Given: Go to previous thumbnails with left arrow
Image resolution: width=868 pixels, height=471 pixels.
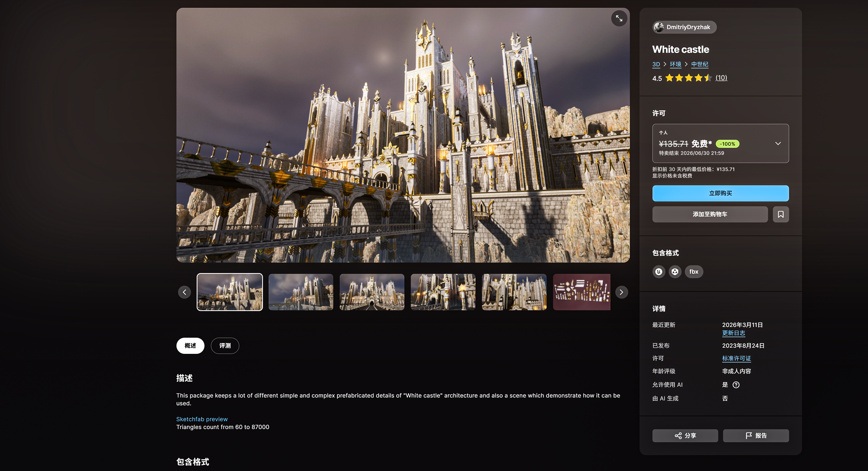Looking at the screenshot, I should (184, 292).
